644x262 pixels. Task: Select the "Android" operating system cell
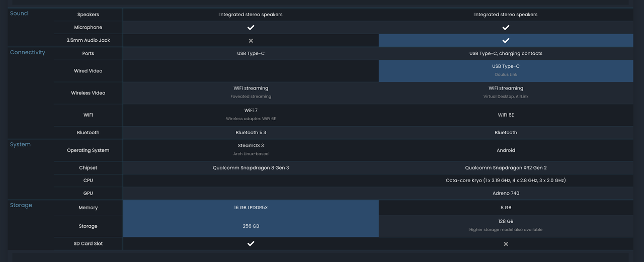(506, 150)
